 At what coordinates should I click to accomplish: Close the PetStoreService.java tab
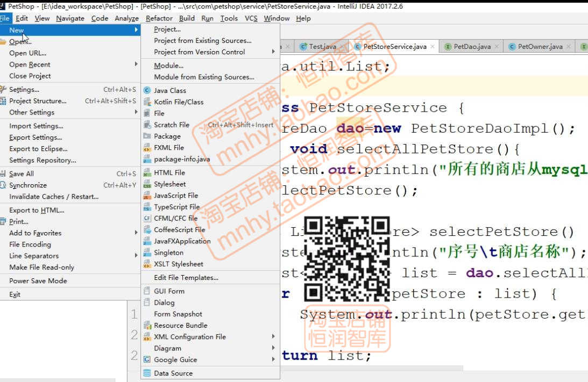coord(433,46)
